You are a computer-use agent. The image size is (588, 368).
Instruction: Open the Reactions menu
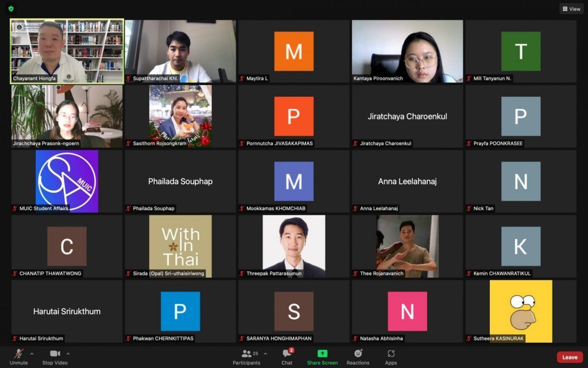358,356
